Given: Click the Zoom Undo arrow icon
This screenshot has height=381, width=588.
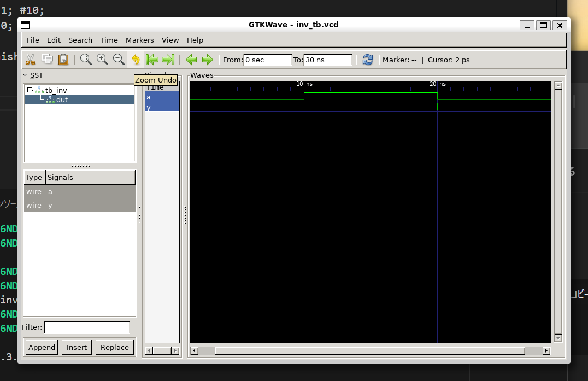Looking at the screenshot, I should (x=136, y=60).
